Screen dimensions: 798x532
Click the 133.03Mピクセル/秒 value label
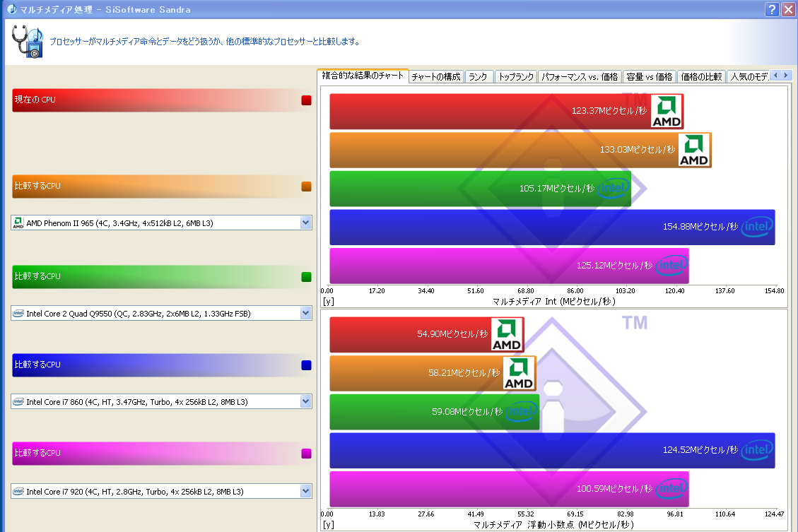[x=637, y=150]
